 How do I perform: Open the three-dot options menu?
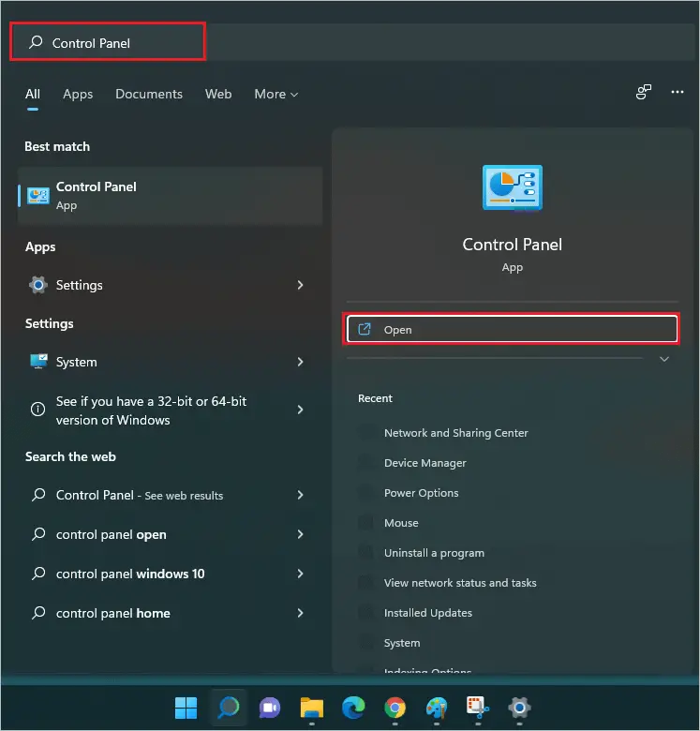click(x=678, y=92)
